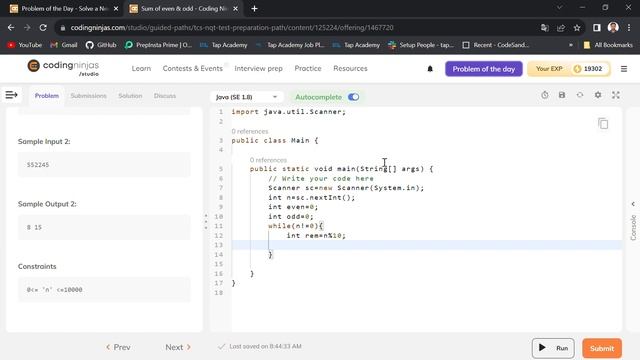This screenshot has width=640, height=360.
Task: Click sample output value 8 15
Action: point(34,227)
